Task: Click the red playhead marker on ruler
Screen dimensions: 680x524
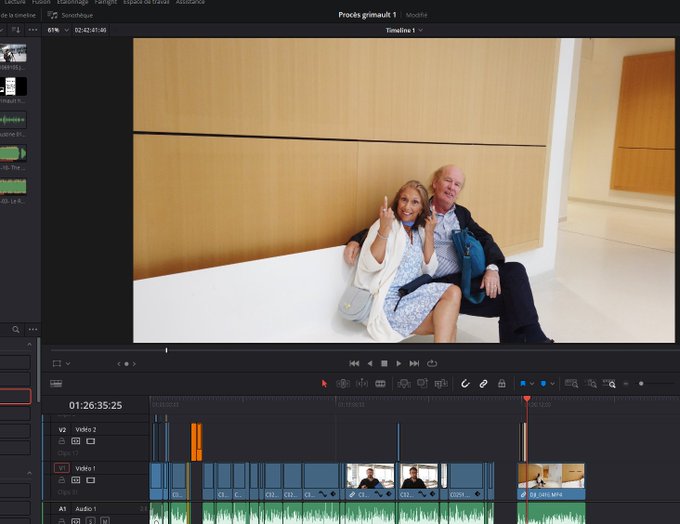Action: tap(527, 398)
